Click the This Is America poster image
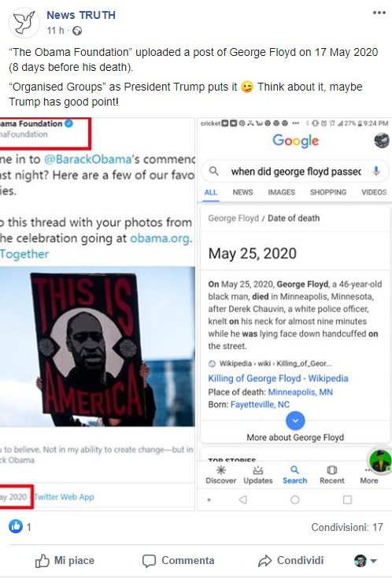Screen dimensions: 392x579 pos(97,347)
